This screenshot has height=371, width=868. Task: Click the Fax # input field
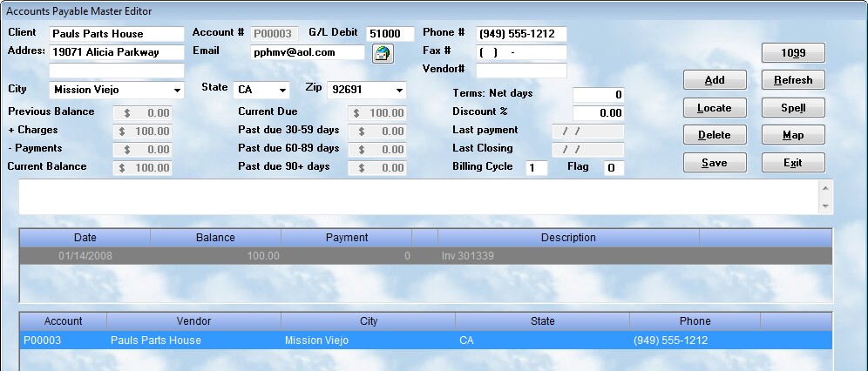[x=521, y=52]
